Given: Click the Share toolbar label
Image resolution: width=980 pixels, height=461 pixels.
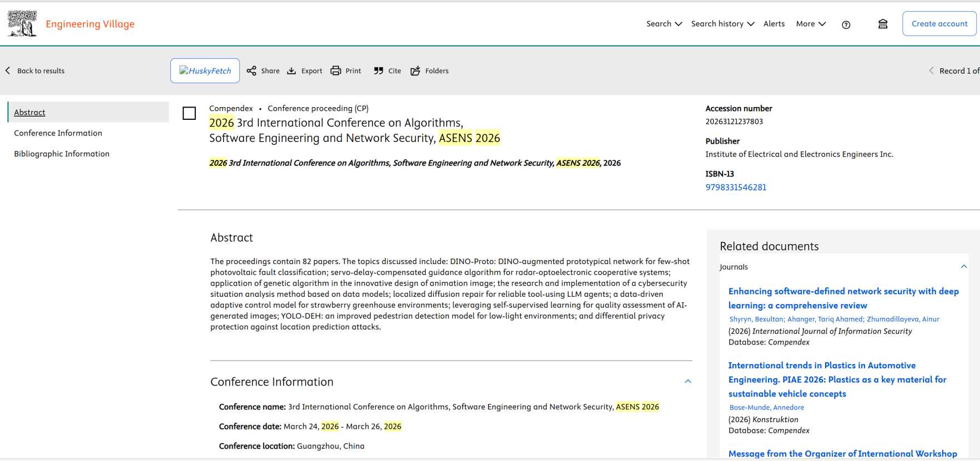Looking at the screenshot, I should 270,71.
